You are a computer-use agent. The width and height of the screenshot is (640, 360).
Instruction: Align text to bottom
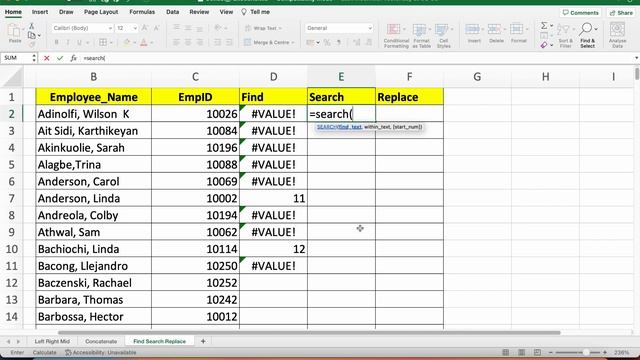pos(199,28)
